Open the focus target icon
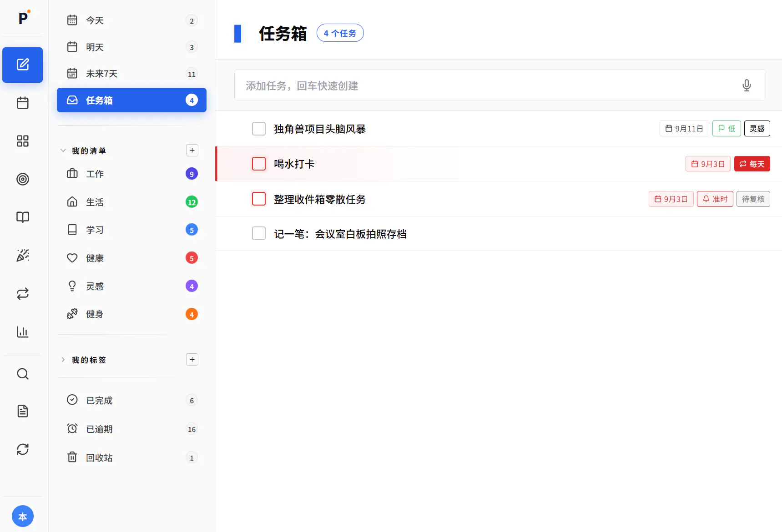Image resolution: width=782 pixels, height=532 pixels. (x=22, y=179)
